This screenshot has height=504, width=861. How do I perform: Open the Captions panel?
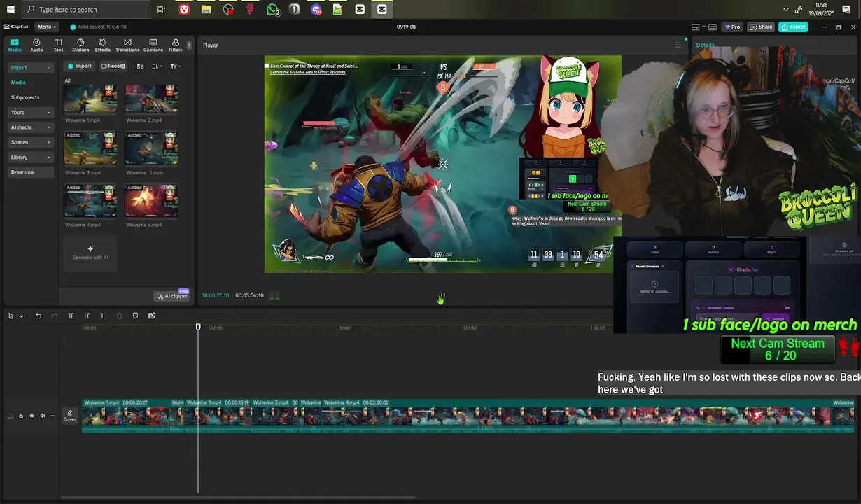coord(153,45)
